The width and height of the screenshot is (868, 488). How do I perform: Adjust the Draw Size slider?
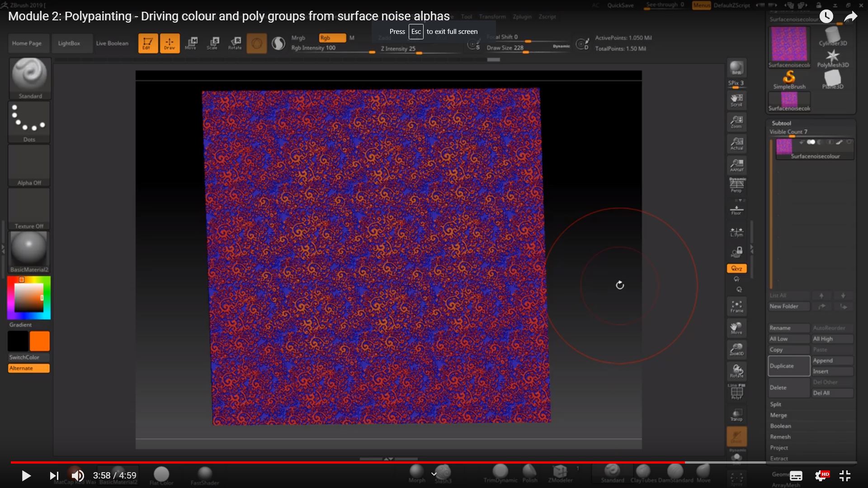518,48
